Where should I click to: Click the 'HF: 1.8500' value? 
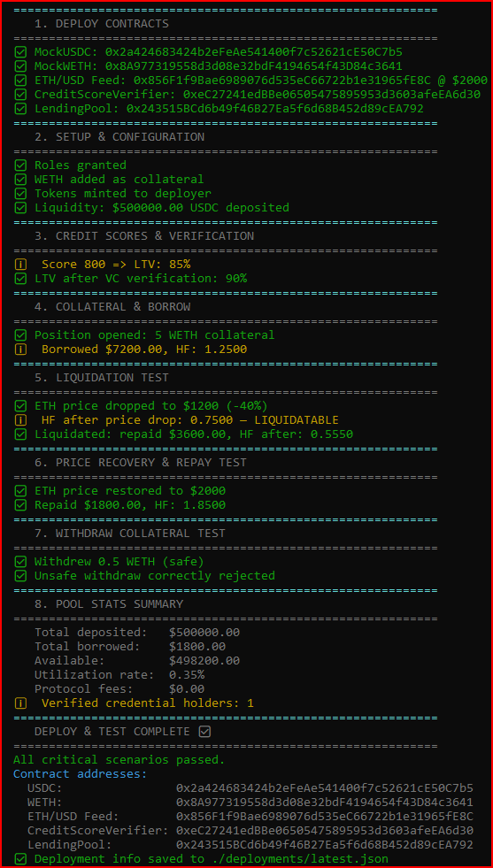click(x=190, y=505)
